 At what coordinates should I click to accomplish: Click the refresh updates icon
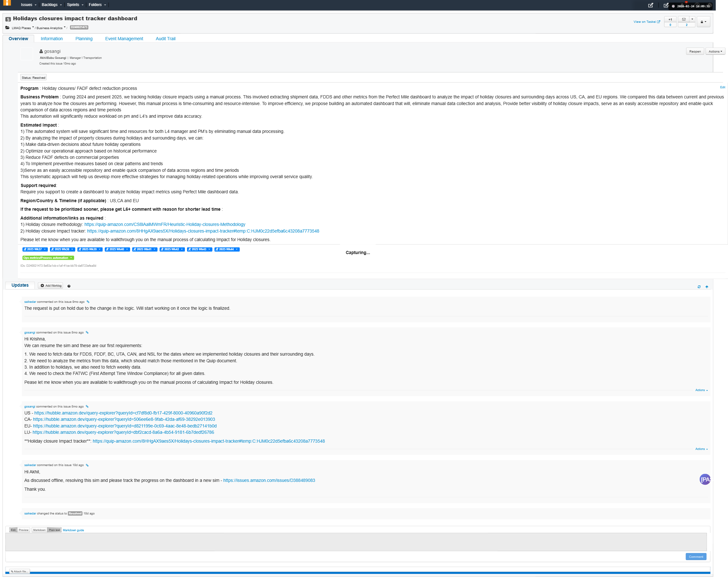click(x=699, y=287)
